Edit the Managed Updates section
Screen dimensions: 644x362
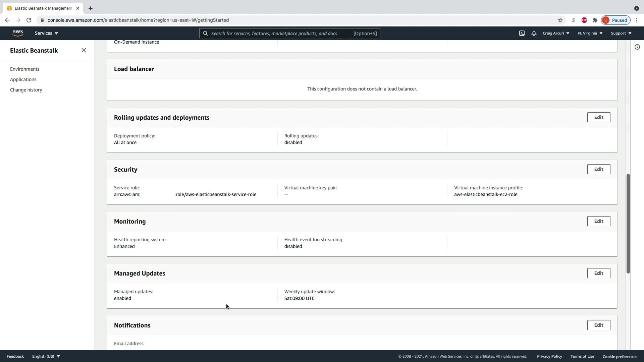tap(598, 273)
